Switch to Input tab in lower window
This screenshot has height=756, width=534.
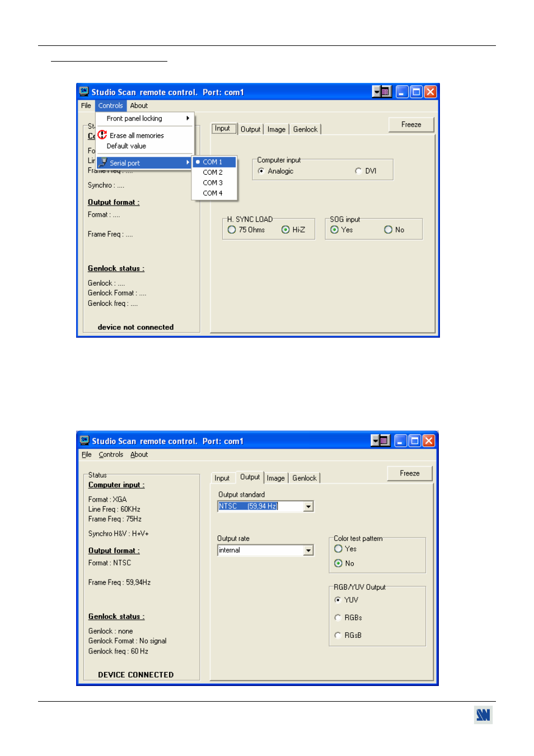222,478
